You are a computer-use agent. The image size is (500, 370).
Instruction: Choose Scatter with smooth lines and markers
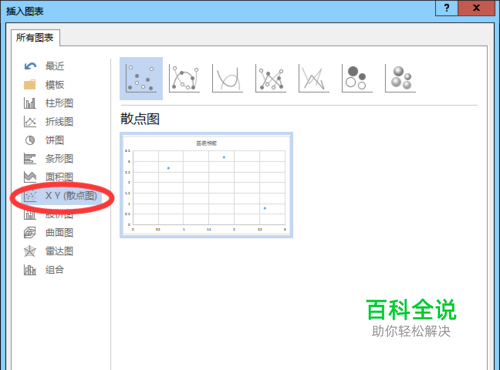coord(184,78)
